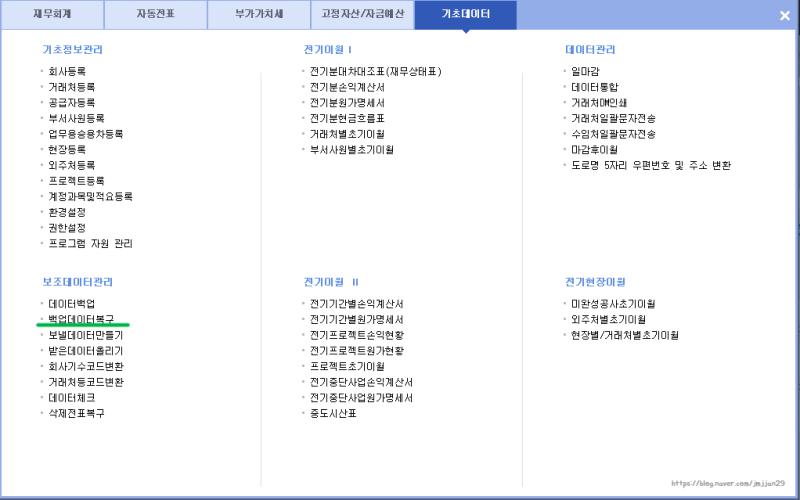Screen dimensions: 800x500
Task: Click 전기중단사업손익계산서
Action: coord(361,382)
